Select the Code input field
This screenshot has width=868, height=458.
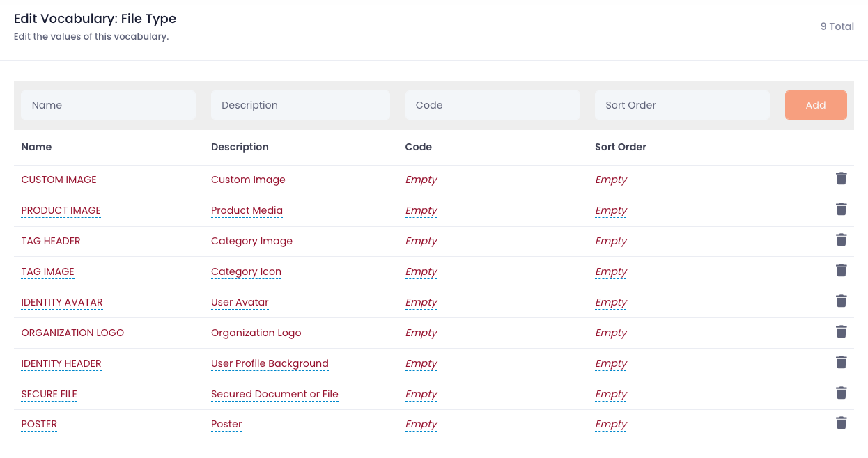tap(493, 105)
